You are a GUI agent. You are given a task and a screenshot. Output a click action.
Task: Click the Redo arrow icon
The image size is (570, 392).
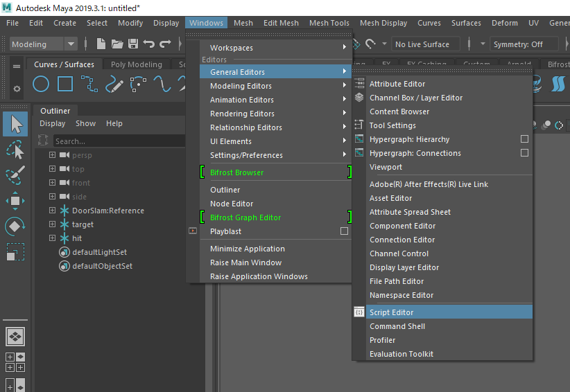pyautogui.click(x=166, y=44)
